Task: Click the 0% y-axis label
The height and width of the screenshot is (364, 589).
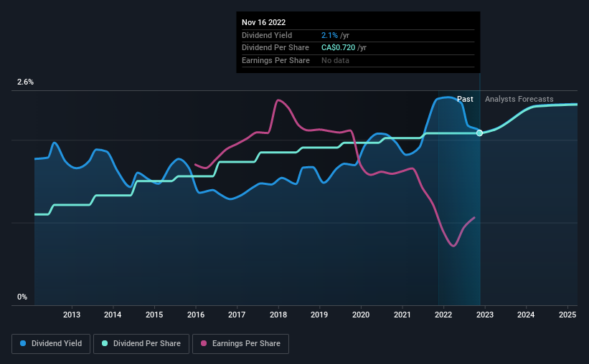Action: click(22, 297)
